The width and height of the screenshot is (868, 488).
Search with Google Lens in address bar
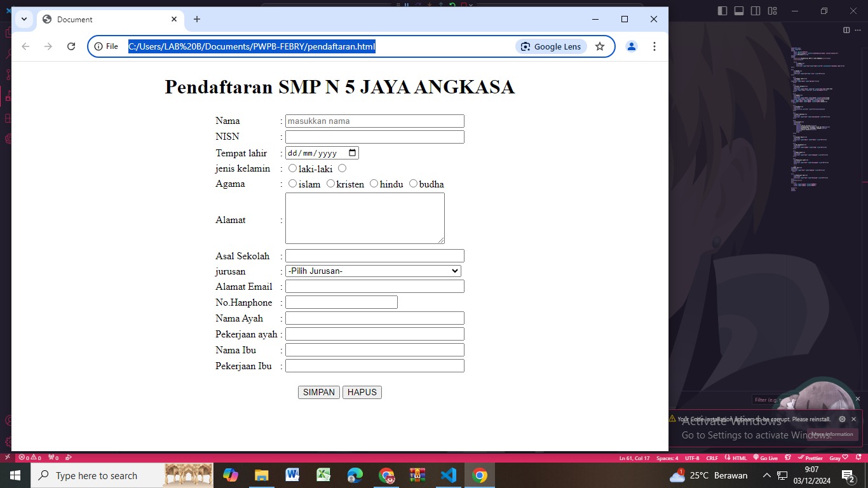coord(550,46)
